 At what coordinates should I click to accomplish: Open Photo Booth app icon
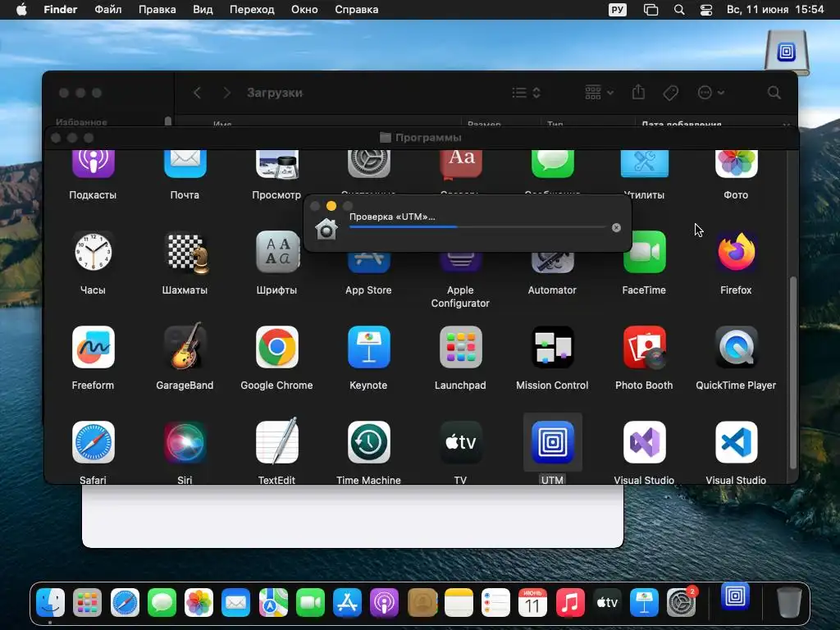point(645,347)
